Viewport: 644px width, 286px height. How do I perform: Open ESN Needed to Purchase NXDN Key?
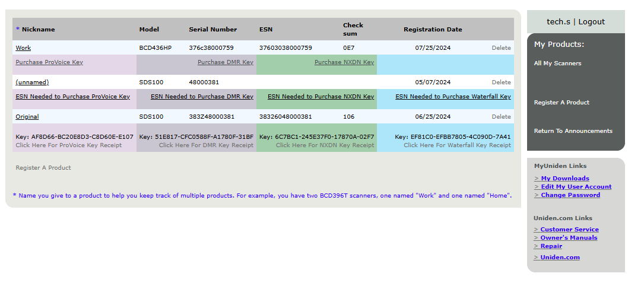pos(321,97)
